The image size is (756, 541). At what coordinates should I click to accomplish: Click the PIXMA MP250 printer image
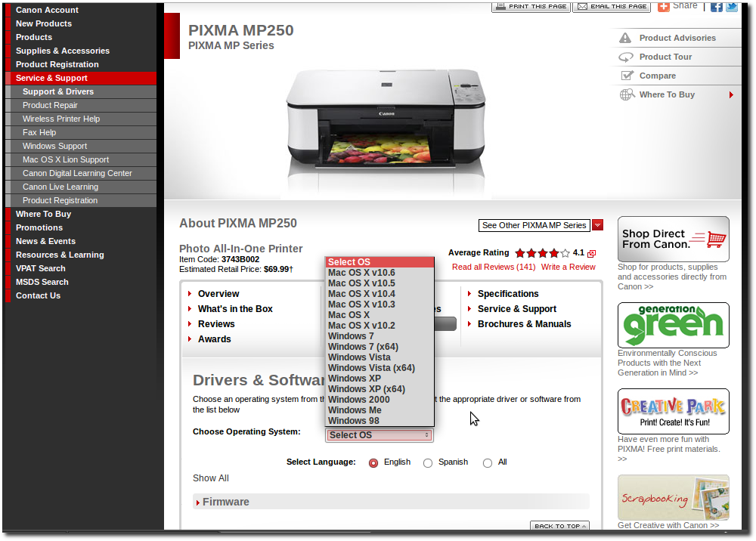click(386, 120)
